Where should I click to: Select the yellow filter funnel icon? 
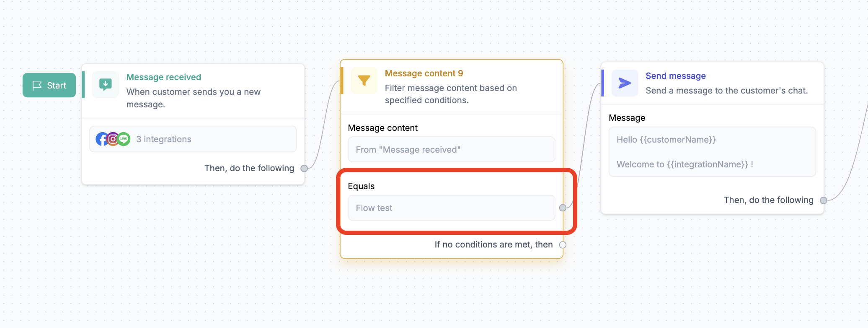click(x=364, y=81)
